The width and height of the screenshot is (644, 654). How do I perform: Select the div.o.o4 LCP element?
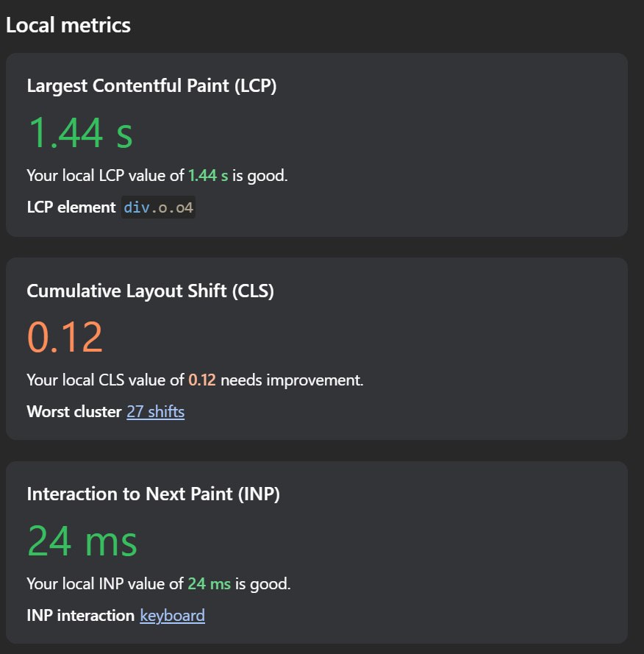pos(158,207)
